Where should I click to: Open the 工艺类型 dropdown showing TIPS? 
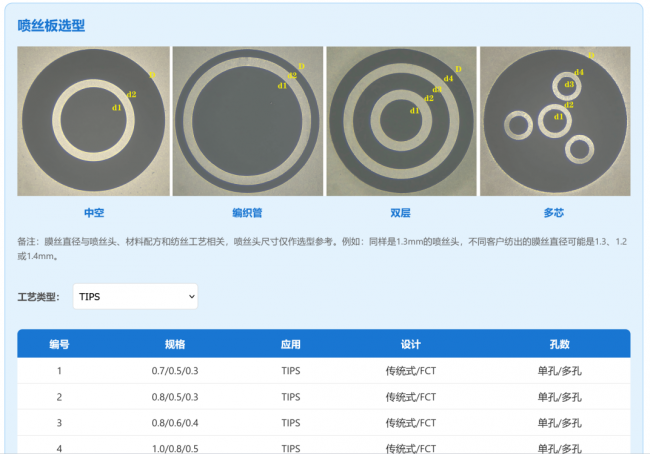point(135,297)
